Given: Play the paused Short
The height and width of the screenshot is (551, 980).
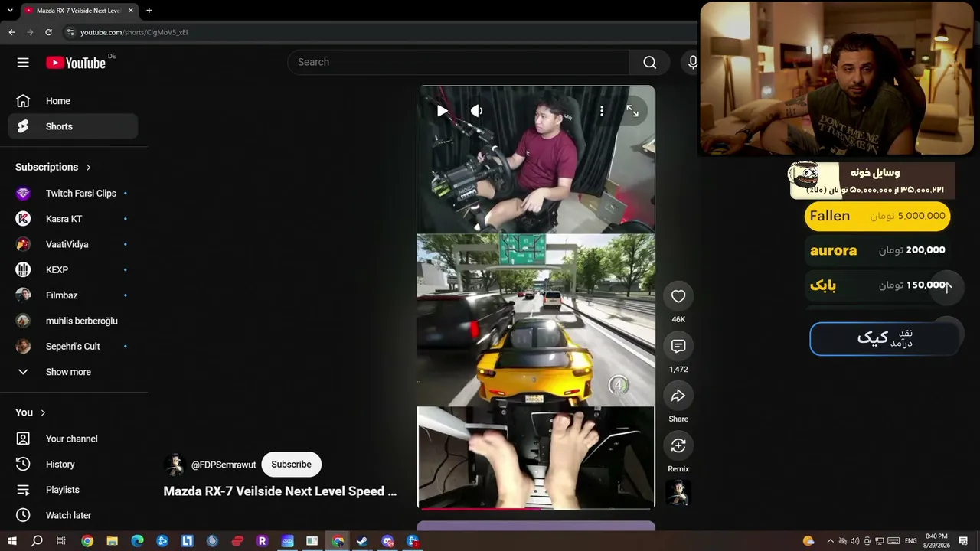Looking at the screenshot, I should coord(443,111).
